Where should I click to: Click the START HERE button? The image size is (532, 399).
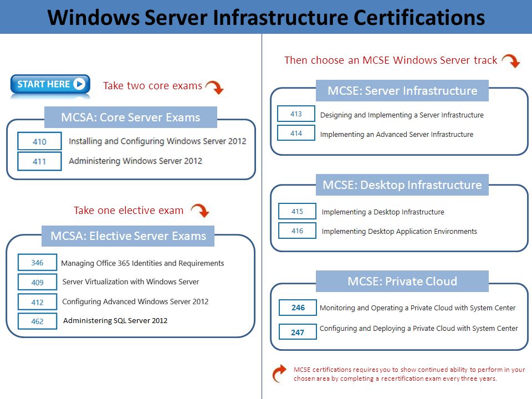coord(50,84)
